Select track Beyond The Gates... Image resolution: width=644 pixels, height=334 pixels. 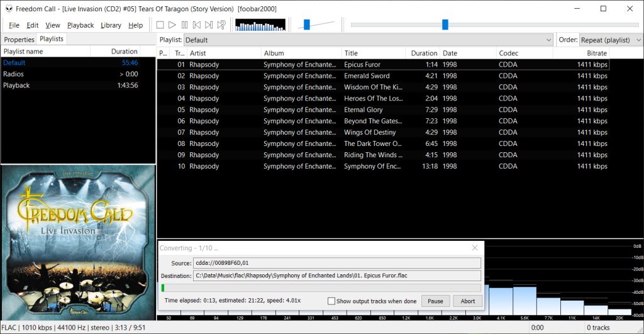pos(383,121)
